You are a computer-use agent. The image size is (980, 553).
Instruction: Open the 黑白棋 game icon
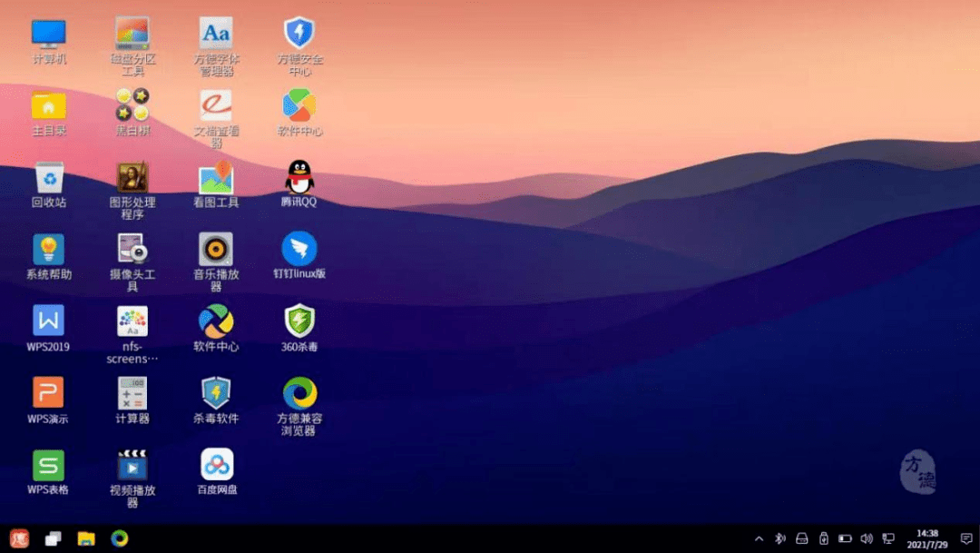coord(132,105)
